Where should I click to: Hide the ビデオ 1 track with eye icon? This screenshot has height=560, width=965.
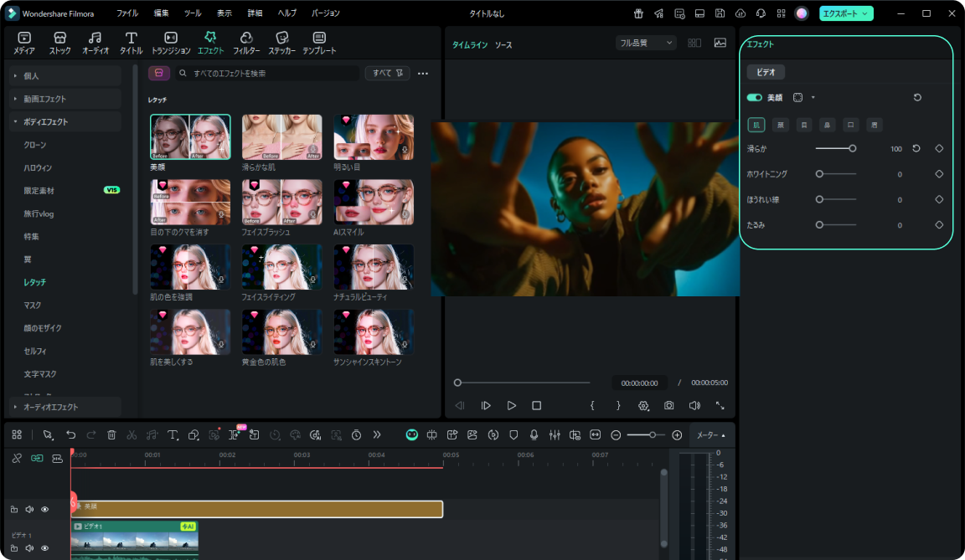point(45,548)
